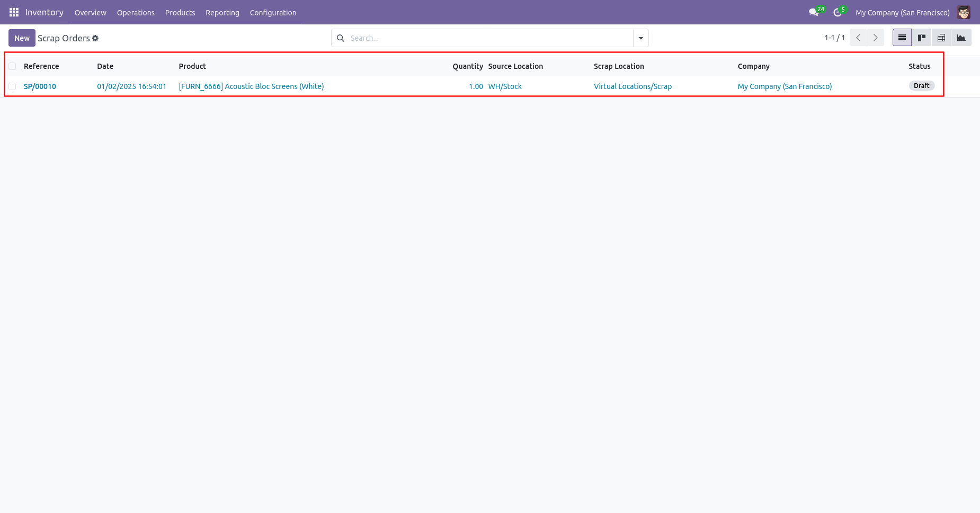Image resolution: width=980 pixels, height=513 pixels.
Task: Sort by Scrap Location column header
Action: (x=619, y=66)
